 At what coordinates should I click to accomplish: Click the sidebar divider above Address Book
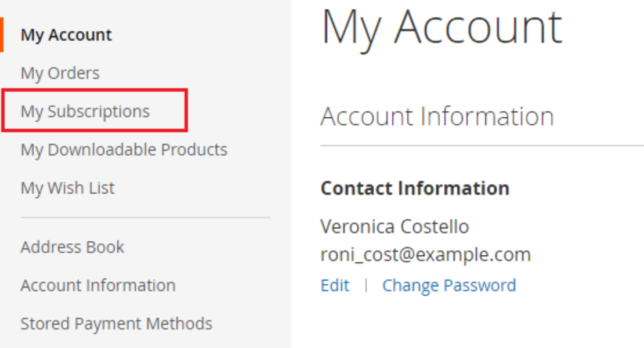[x=145, y=218]
